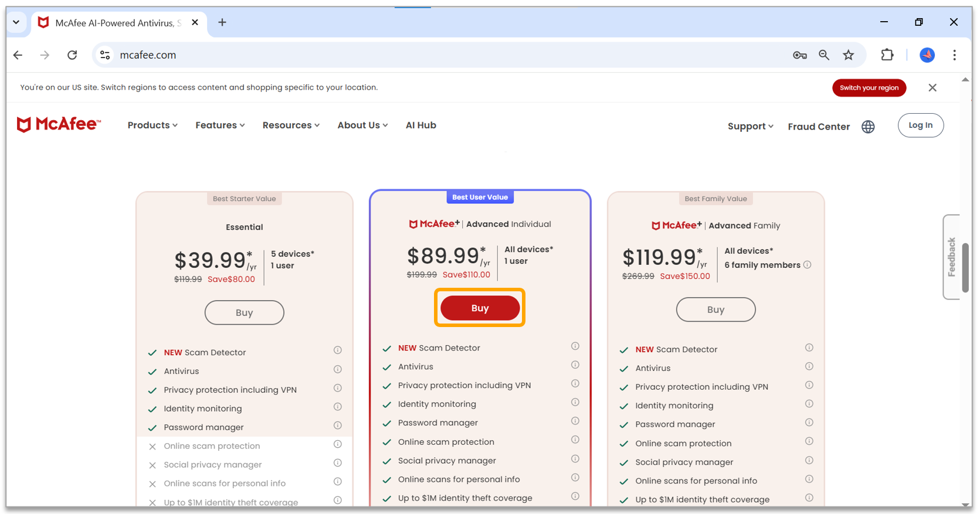Expand the Features dropdown menu
Screen dimensions: 980x514
coord(220,125)
